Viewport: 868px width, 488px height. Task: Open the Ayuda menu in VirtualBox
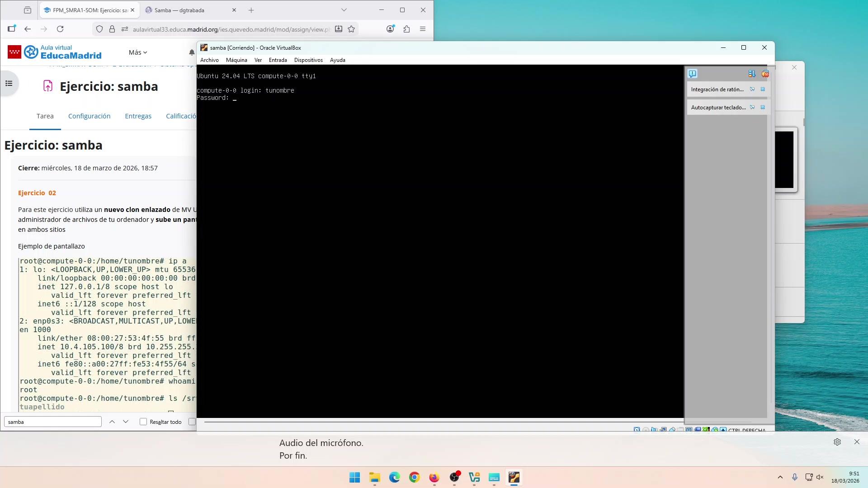(337, 60)
